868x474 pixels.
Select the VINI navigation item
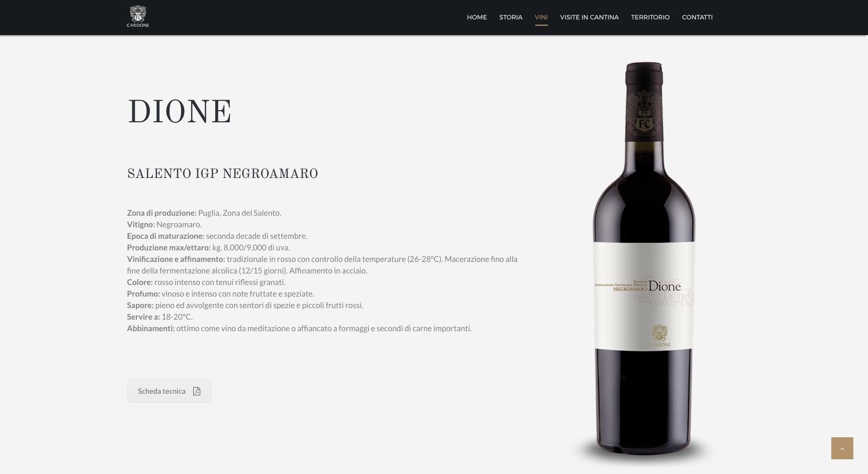click(541, 17)
